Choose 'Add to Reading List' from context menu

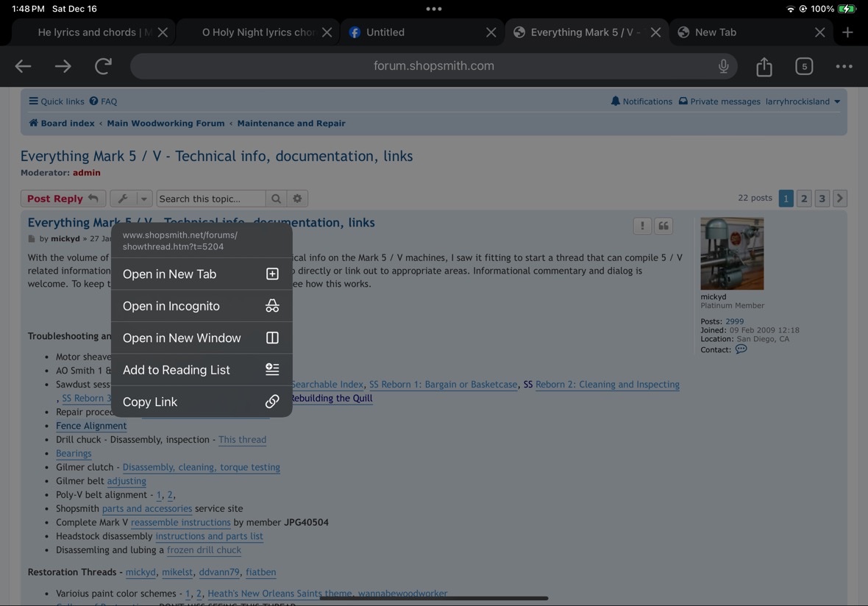(x=202, y=370)
